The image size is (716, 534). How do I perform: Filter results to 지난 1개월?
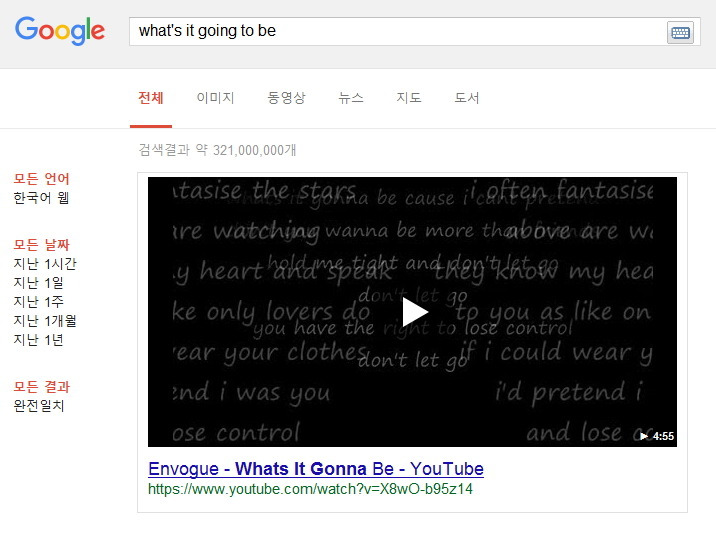point(45,321)
